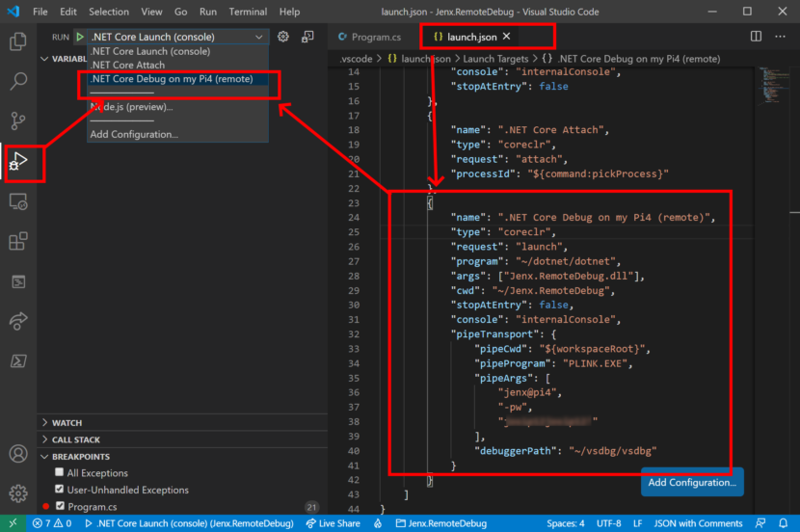The height and width of the screenshot is (532, 800).
Task: Click LF end-of-line setting
Action: (637, 523)
